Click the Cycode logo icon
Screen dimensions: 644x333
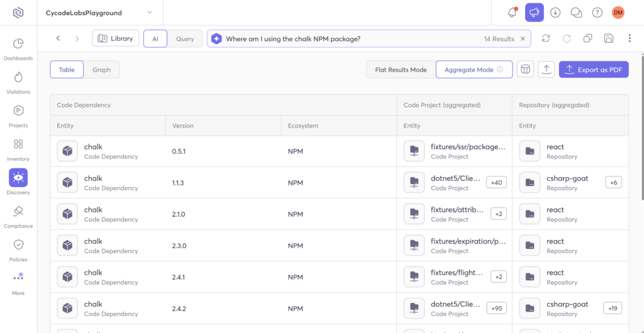(x=18, y=13)
